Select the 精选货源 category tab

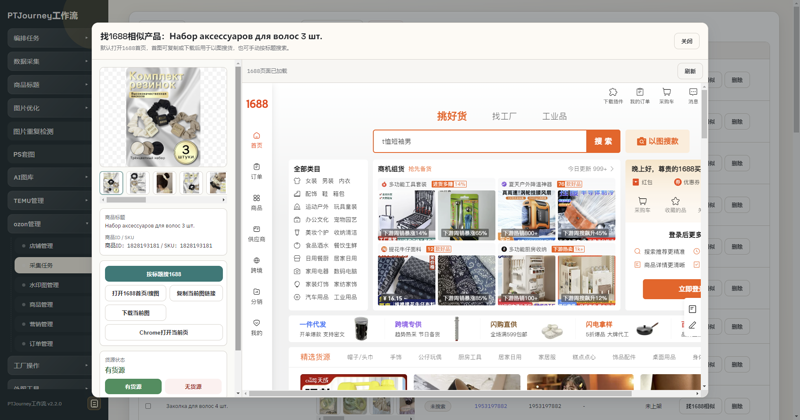pos(315,357)
